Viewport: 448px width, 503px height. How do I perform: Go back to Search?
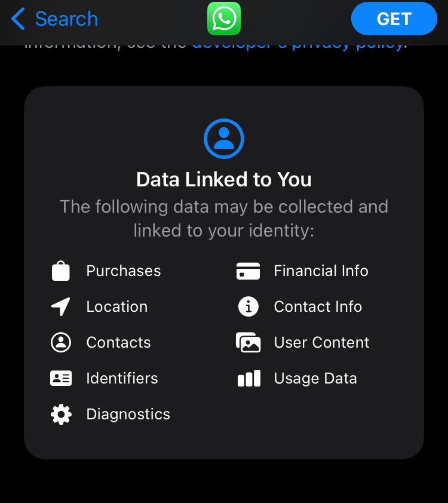[x=66, y=19]
